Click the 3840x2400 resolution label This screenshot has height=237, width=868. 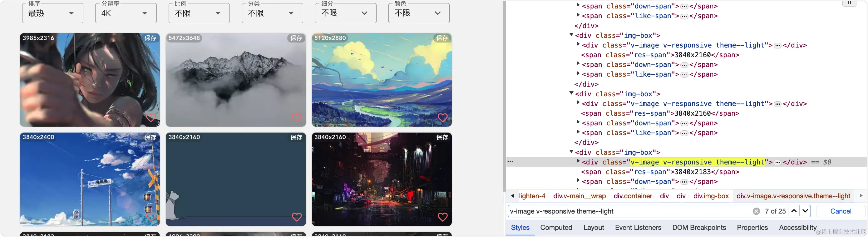coord(38,137)
